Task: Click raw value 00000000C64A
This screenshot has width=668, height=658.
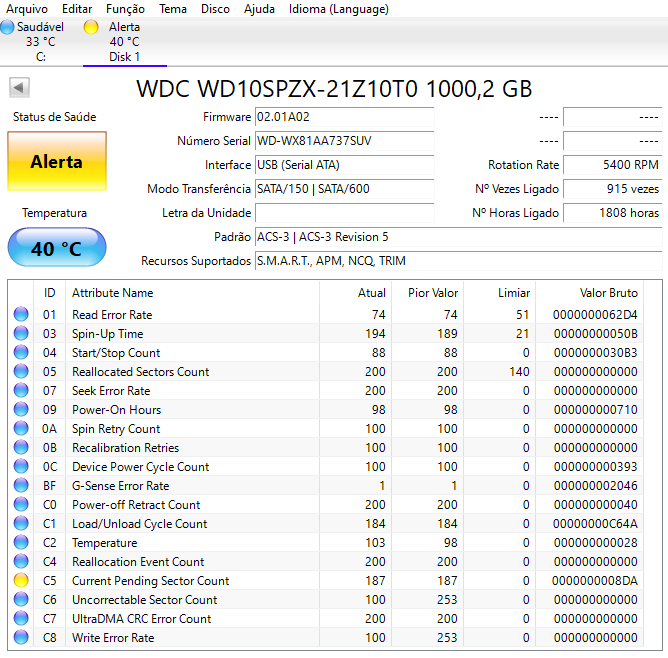Action: (595, 524)
